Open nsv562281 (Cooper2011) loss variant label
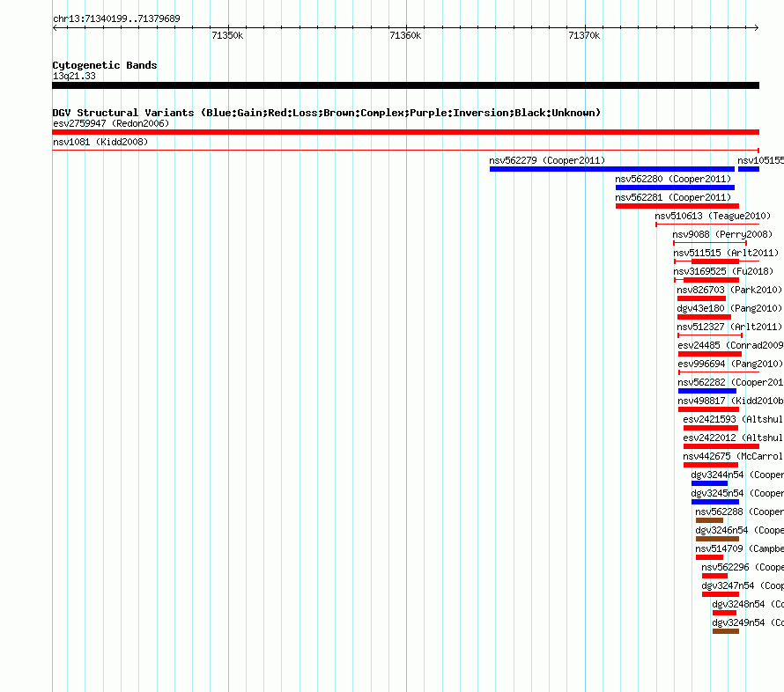The width and height of the screenshot is (784, 692). (x=673, y=197)
